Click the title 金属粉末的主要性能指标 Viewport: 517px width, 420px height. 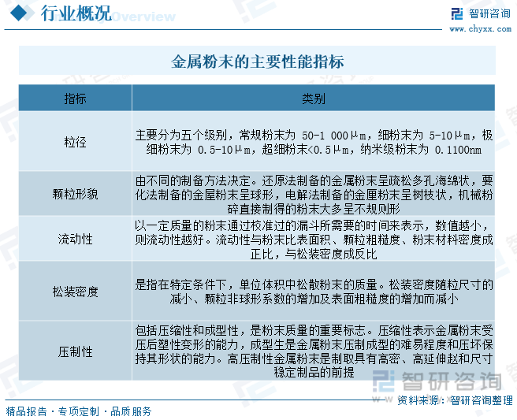[257, 61]
